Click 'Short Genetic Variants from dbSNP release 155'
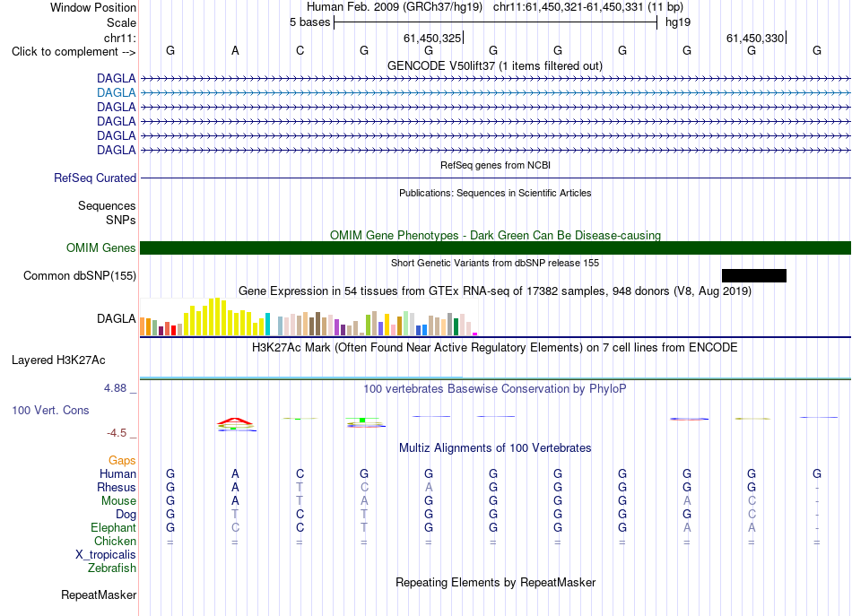 point(495,263)
